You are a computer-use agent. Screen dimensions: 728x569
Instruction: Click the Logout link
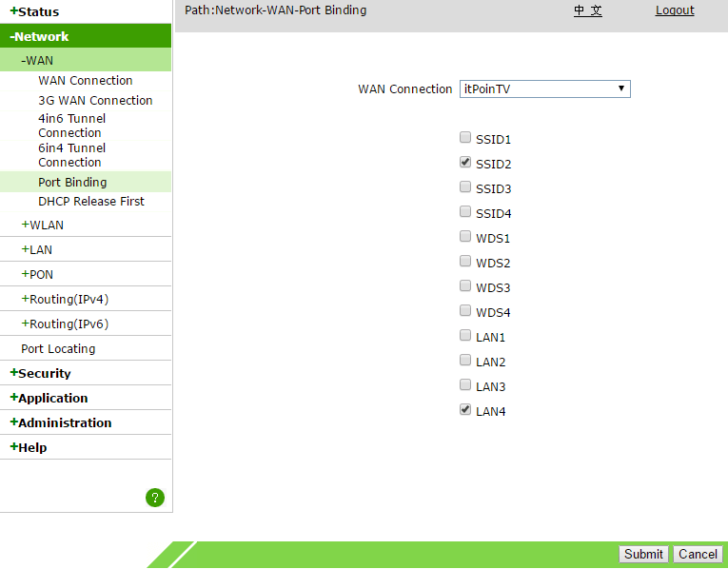[675, 10]
